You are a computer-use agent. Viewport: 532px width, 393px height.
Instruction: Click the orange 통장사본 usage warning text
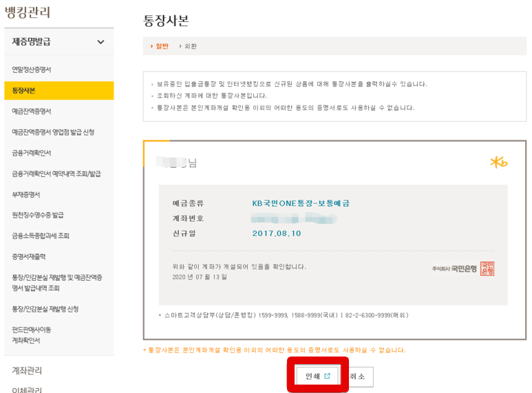point(277,350)
